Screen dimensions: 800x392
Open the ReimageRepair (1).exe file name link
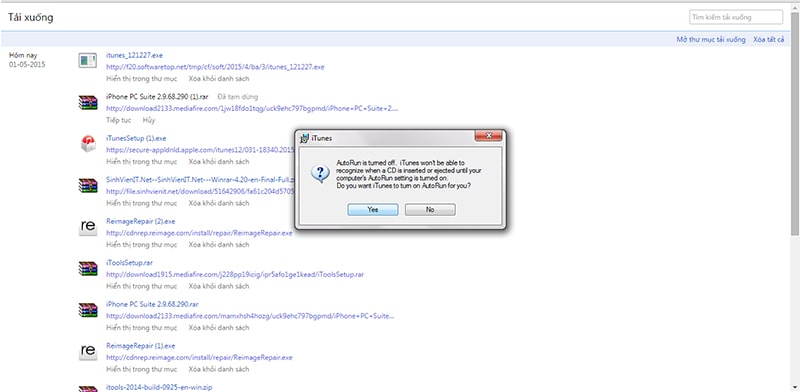click(x=140, y=346)
